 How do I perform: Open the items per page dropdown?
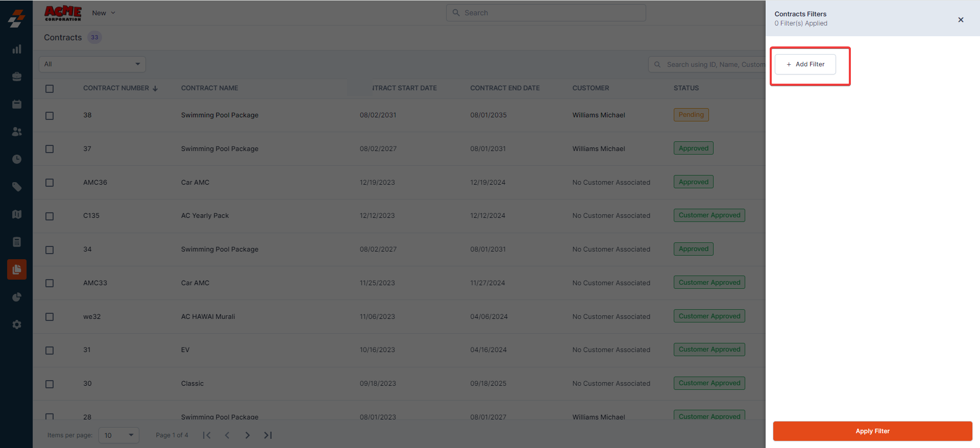click(119, 435)
